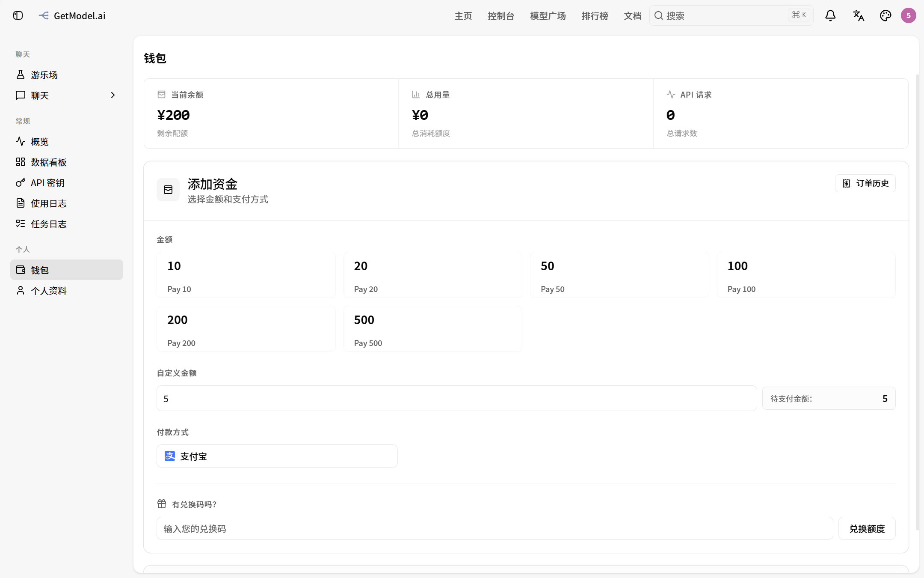Toggle the sidebar panel icon
This screenshot has height=578, width=924.
click(x=18, y=16)
